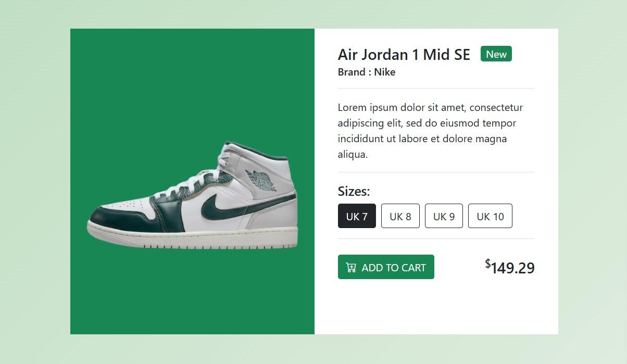
Task: Click the ADD TO CART button
Action: tap(386, 267)
